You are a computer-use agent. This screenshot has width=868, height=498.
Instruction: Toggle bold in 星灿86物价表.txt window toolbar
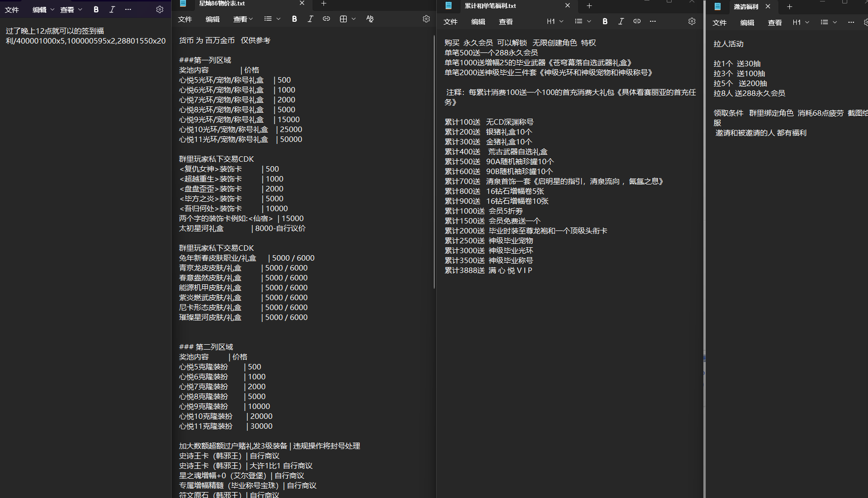coord(294,19)
